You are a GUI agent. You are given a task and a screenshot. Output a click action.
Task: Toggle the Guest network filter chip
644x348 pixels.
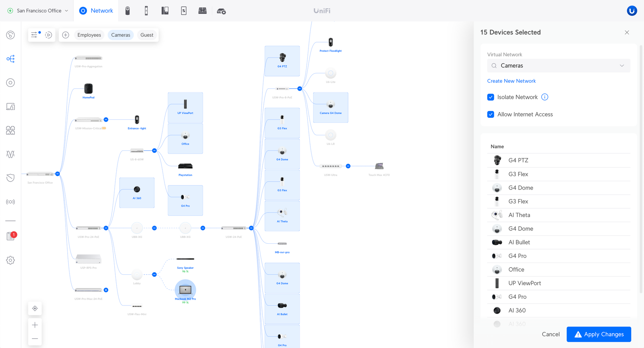[x=147, y=35]
